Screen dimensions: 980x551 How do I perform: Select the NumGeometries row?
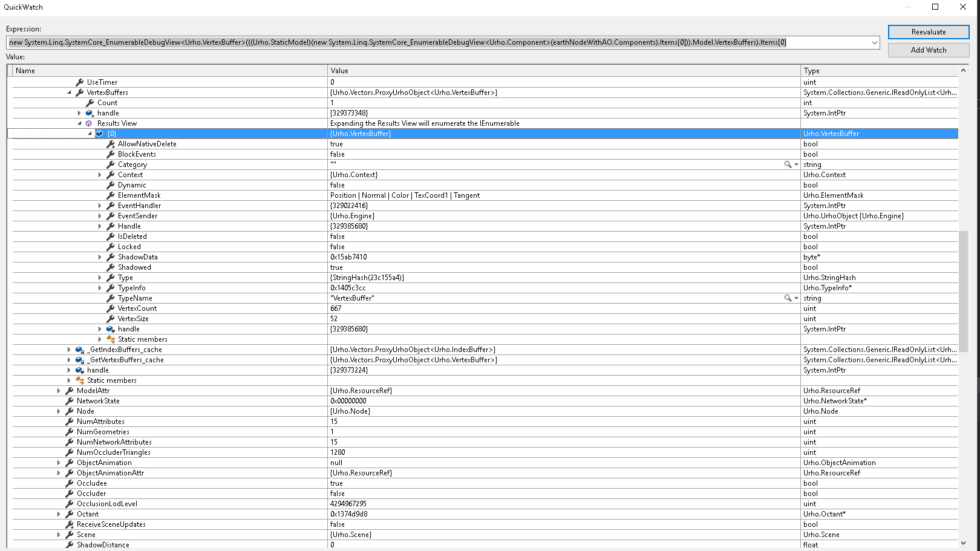tap(485, 432)
